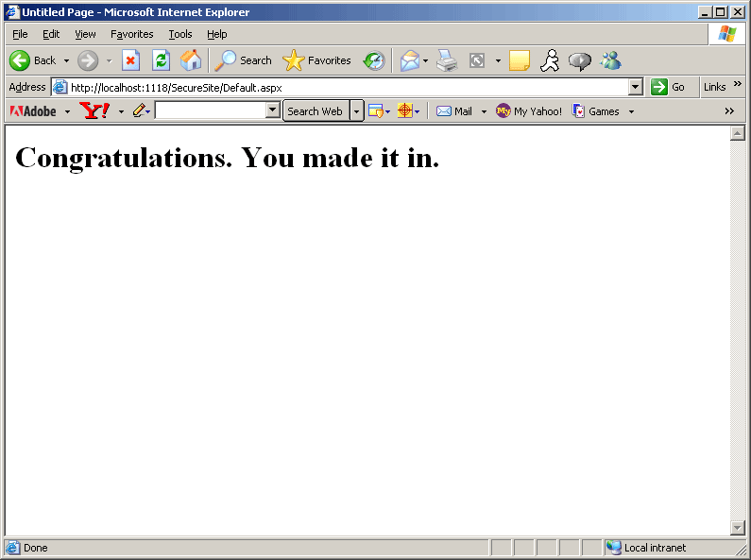751x560 pixels.
Task: Click the Links toolbar label
Action: [714, 87]
